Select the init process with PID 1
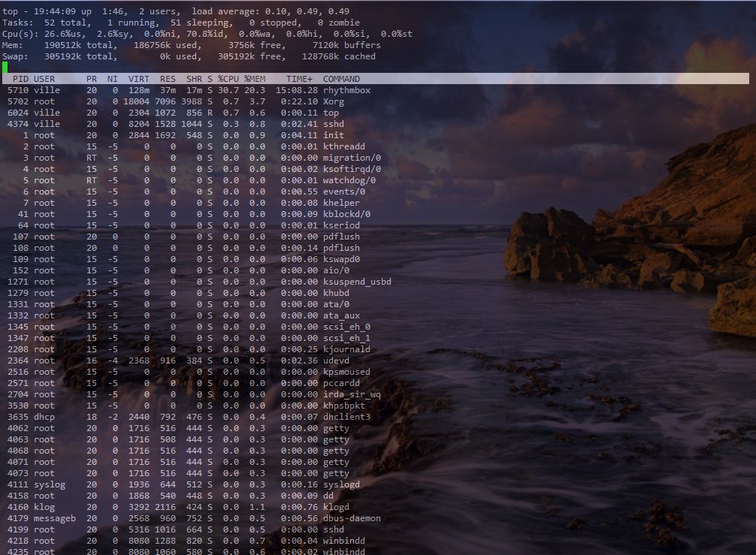Screen dimensions: 756x555 [333, 135]
